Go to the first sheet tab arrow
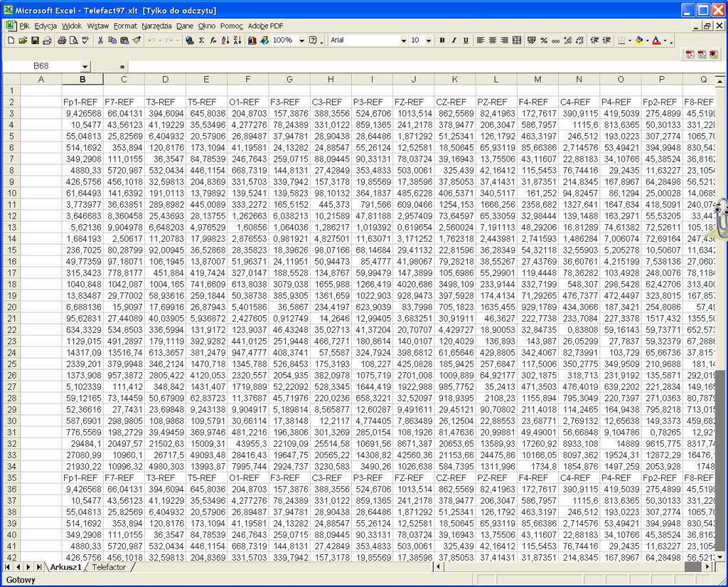The height and width of the screenshot is (587, 728). point(7,567)
